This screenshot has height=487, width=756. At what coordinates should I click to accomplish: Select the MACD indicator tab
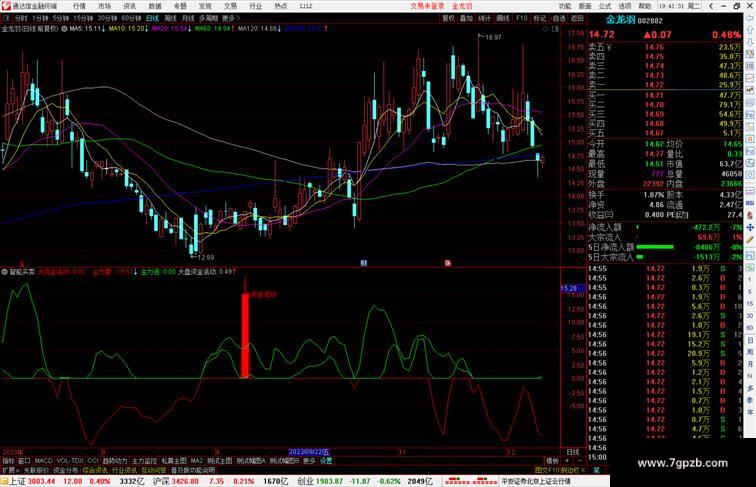(x=43, y=461)
